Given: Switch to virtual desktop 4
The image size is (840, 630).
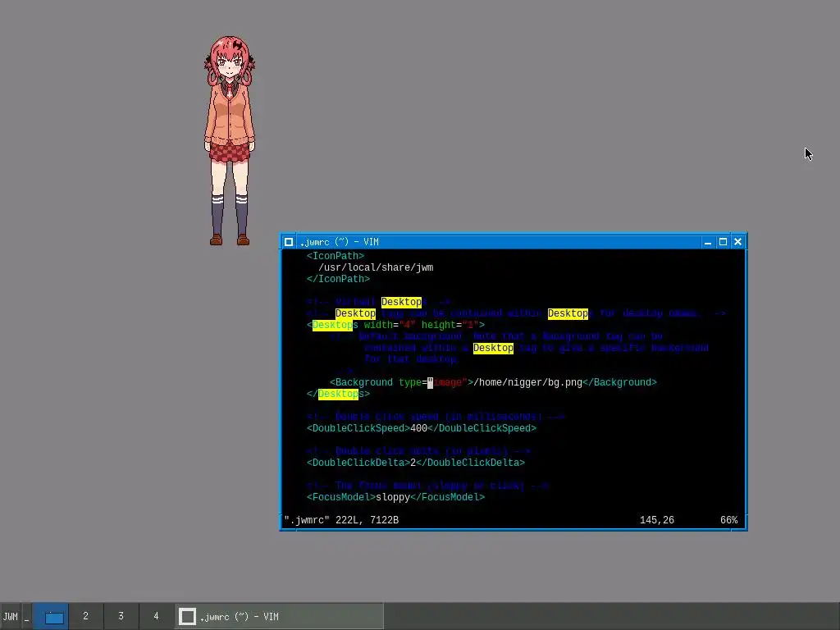Looking at the screenshot, I should coord(156,617).
